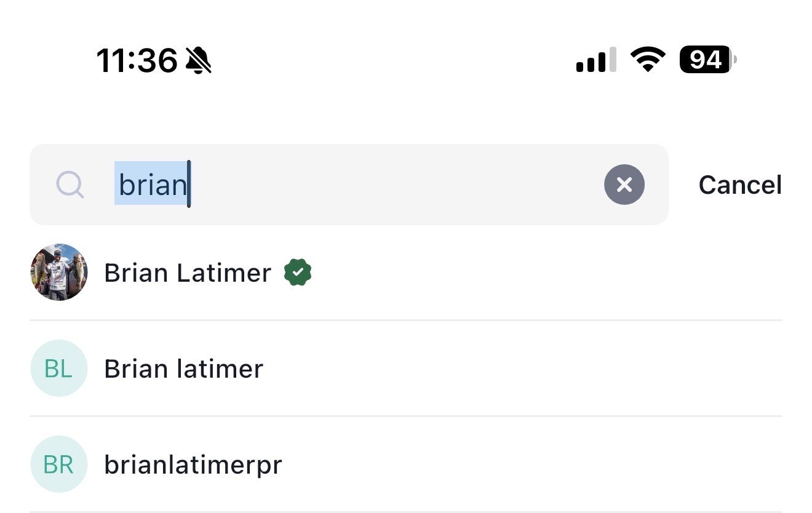The image size is (812, 513).
Task: Tap the magnifying glass search icon
Action: (70, 184)
